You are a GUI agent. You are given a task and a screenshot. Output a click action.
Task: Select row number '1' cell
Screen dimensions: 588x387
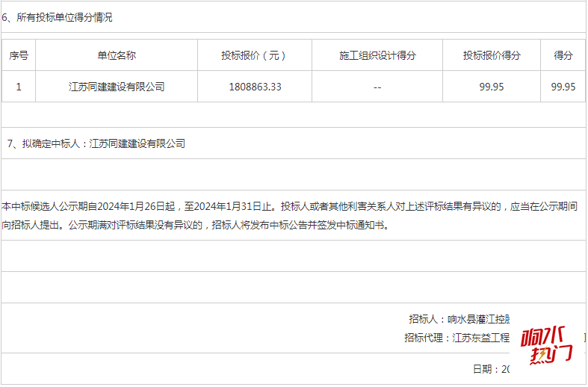click(x=19, y=87)
